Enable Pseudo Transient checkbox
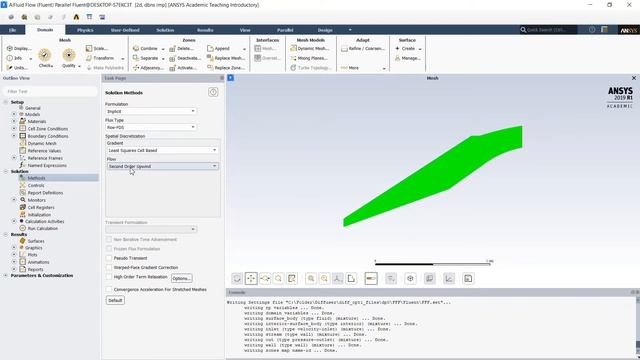 tap(109, 258)
